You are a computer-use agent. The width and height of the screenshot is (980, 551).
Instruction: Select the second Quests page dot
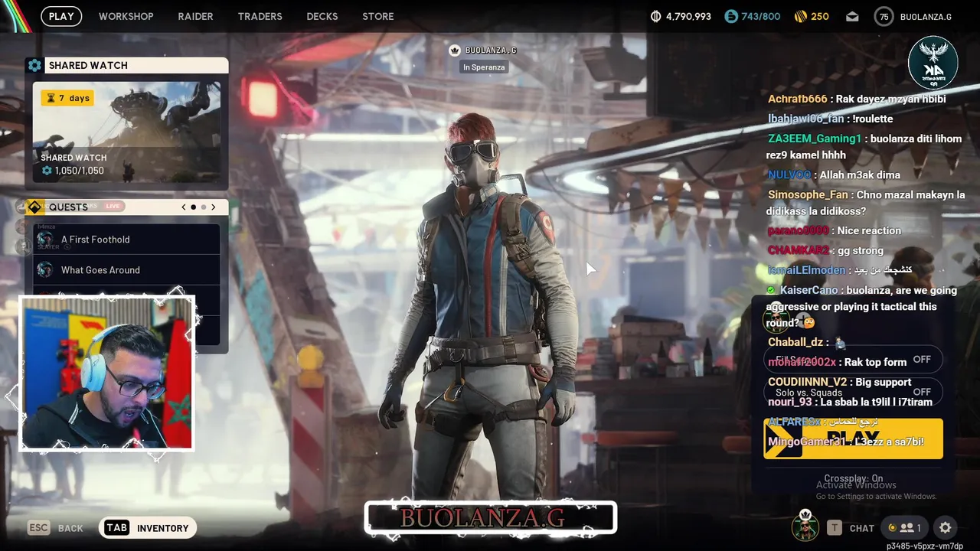click(x=204, y=207)
